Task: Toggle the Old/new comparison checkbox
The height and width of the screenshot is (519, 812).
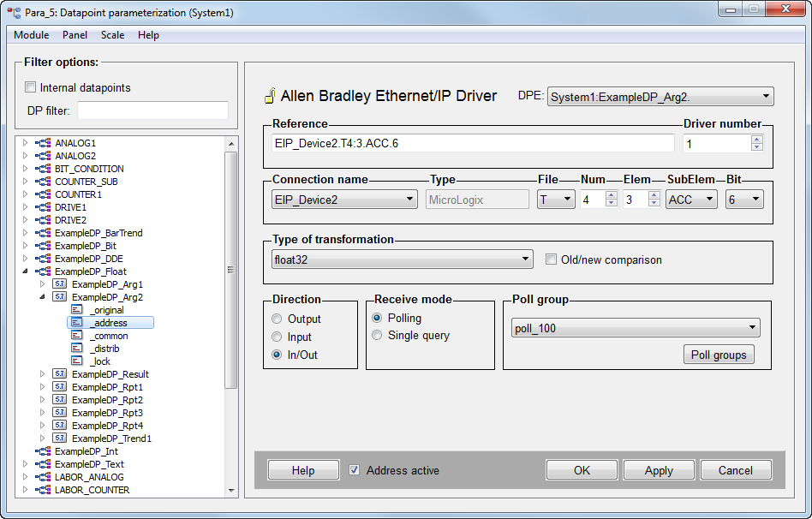Action: coord(552,259)
